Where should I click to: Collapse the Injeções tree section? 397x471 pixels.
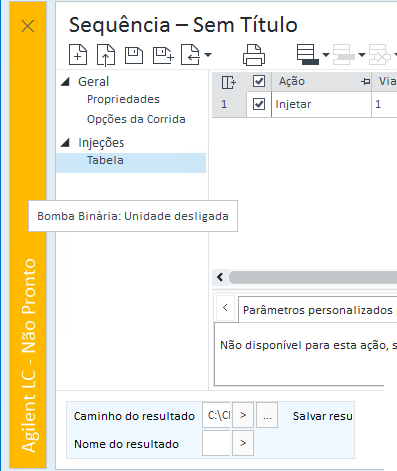click(65, 143)
